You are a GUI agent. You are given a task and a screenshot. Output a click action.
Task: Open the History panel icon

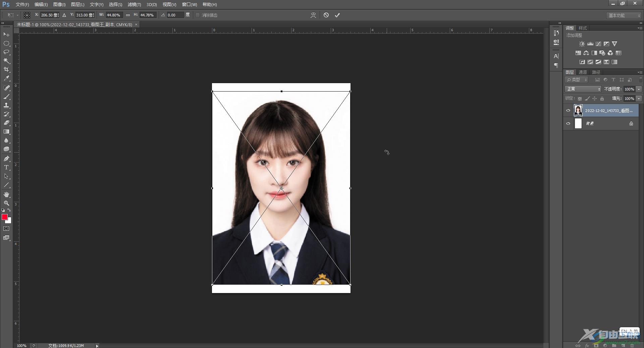click(x=556, y=33)
